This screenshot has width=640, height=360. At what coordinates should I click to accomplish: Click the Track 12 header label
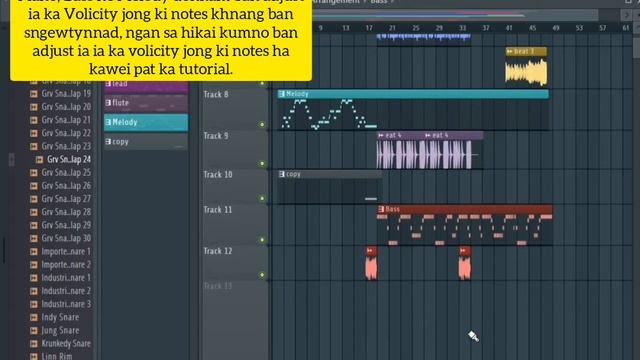tap(218, 251)
